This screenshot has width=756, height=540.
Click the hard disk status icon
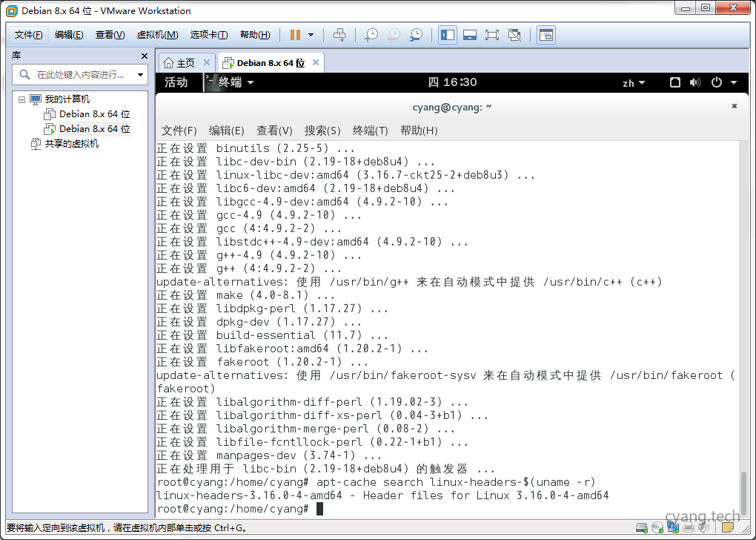[x=640, y=527]
